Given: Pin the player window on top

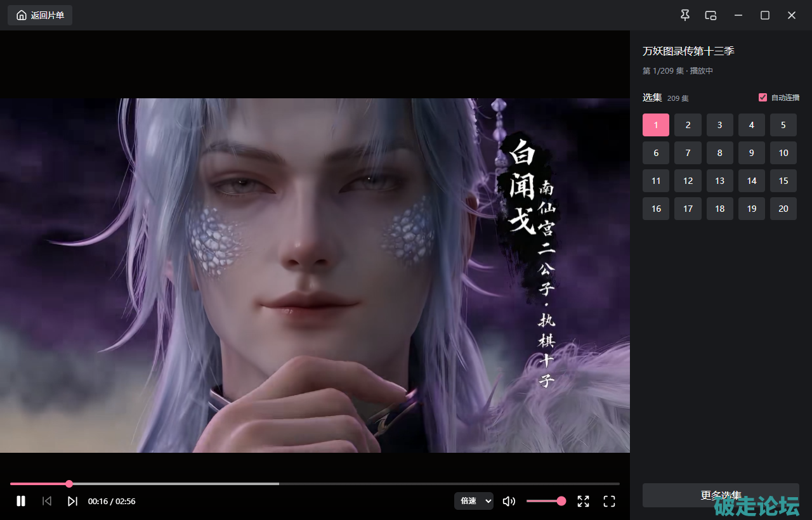Looking at the screenshot, I should 685,15.
